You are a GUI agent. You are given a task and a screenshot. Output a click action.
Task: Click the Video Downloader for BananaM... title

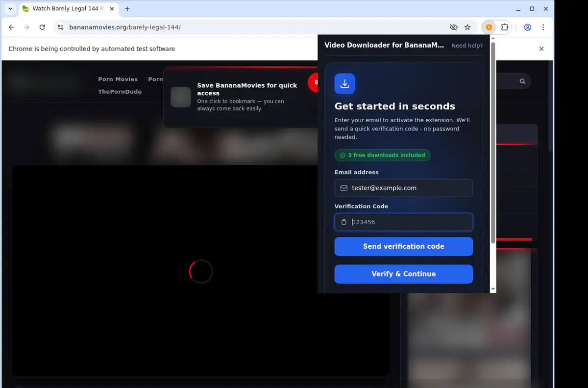(x=384, y=45)
